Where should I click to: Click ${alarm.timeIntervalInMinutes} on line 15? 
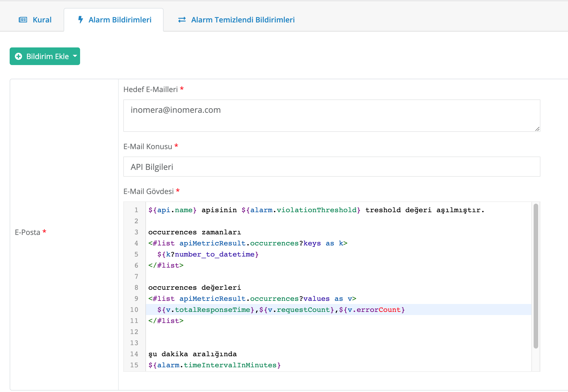[215, 365]
